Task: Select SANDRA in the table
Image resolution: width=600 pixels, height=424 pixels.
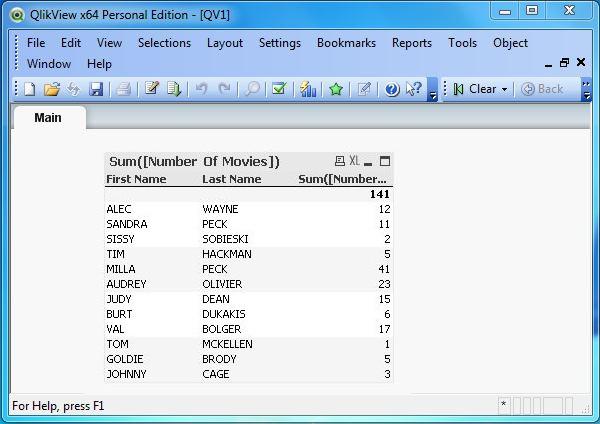Action: tap(127, 224)
